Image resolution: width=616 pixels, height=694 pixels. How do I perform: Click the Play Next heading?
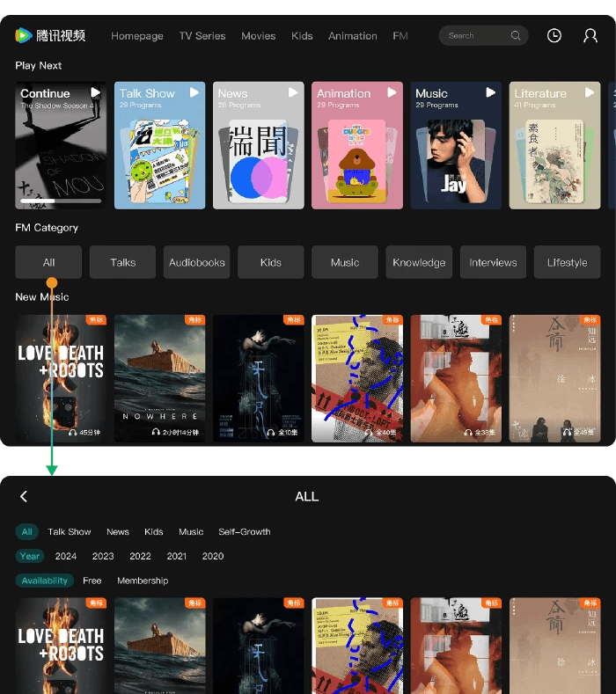pyautogui.click(x=39, y=65)
